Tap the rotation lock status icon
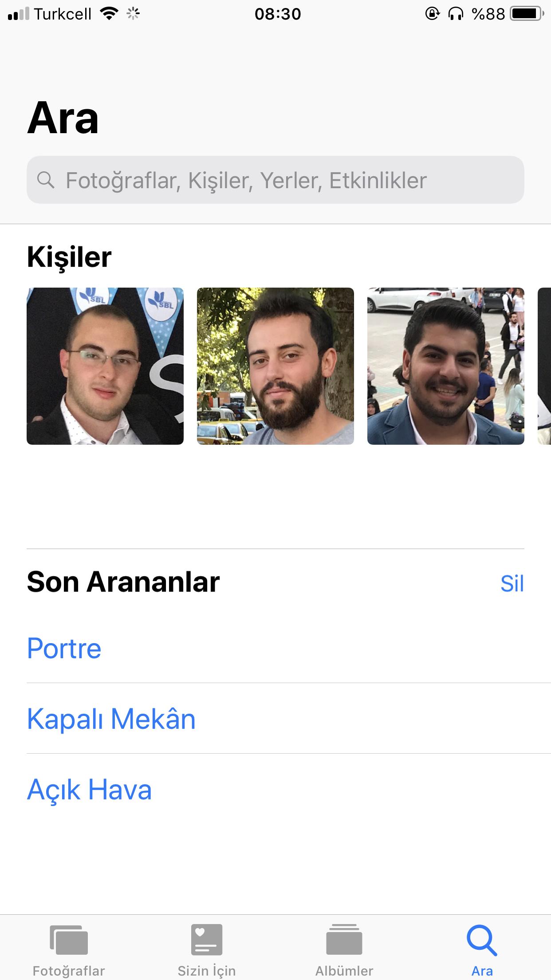 point(432,14)
